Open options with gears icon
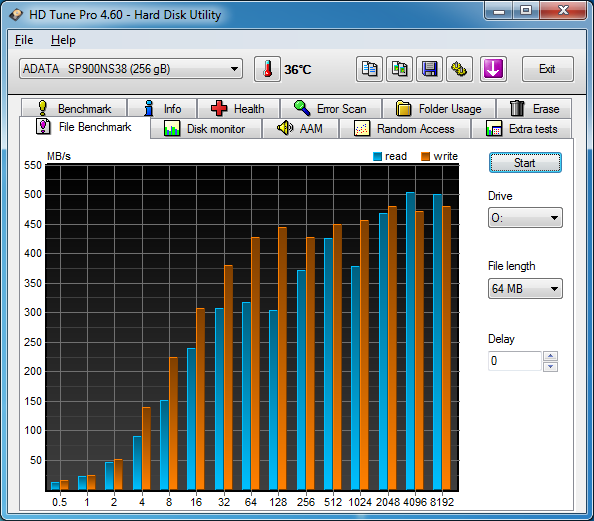 tap(459, 69)
